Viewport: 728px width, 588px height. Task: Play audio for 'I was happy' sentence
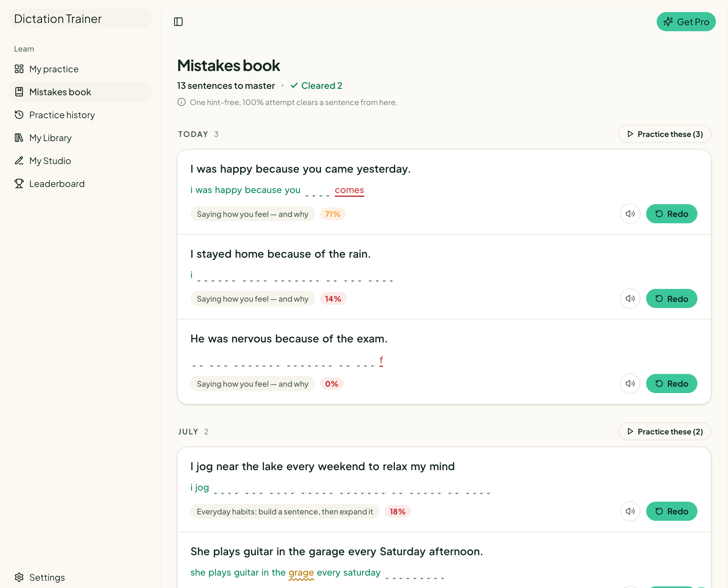point(630,214)
